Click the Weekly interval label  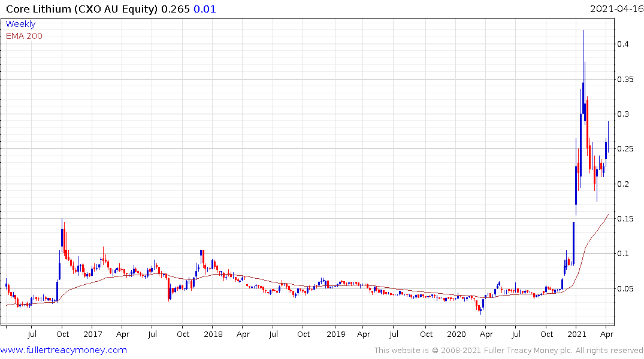pos(20,24)
